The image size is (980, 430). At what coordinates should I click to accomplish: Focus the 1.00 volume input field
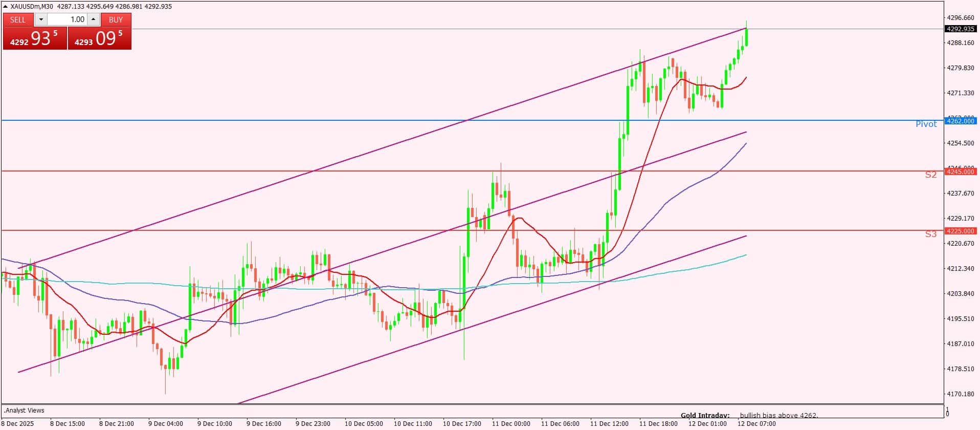point(67,19)
